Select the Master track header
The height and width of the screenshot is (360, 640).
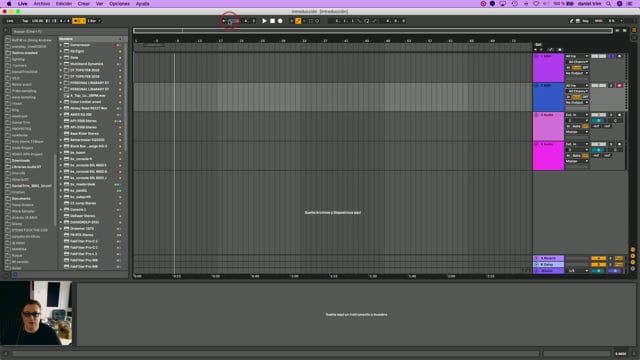(549, 271)
